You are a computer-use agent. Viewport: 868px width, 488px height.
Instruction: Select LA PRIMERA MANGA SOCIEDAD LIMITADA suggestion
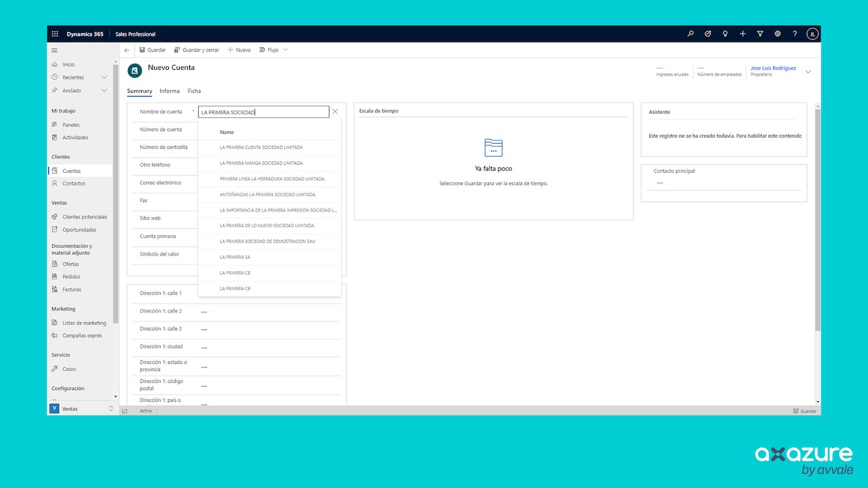click(269, 163)
